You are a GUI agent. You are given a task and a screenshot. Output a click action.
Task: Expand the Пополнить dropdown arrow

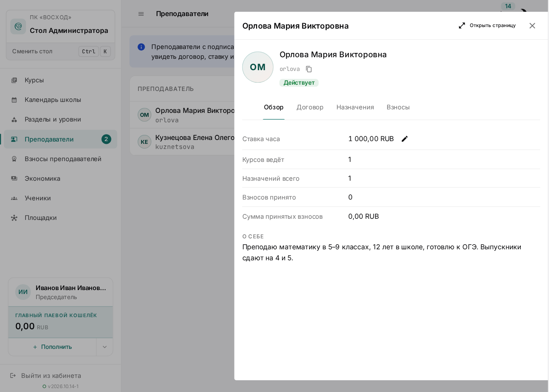coord(105,347)
